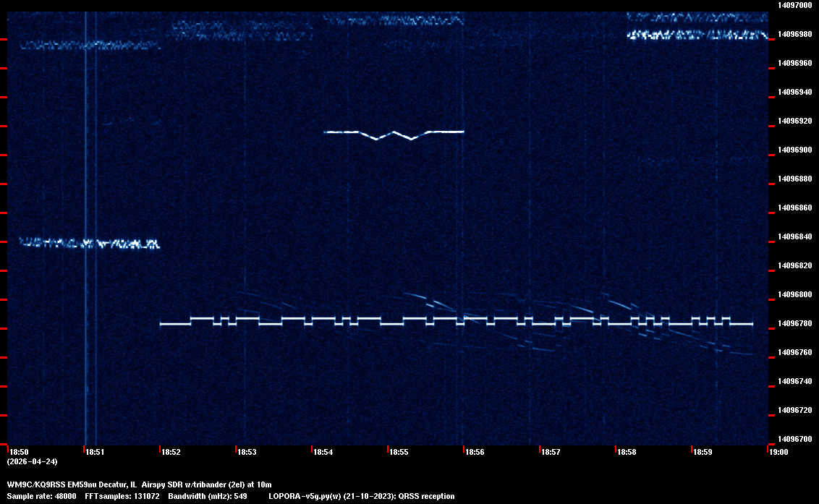
Task: Select the 14096920 frequency scale label
Action: pyautogui.click(x=794, y=121)
